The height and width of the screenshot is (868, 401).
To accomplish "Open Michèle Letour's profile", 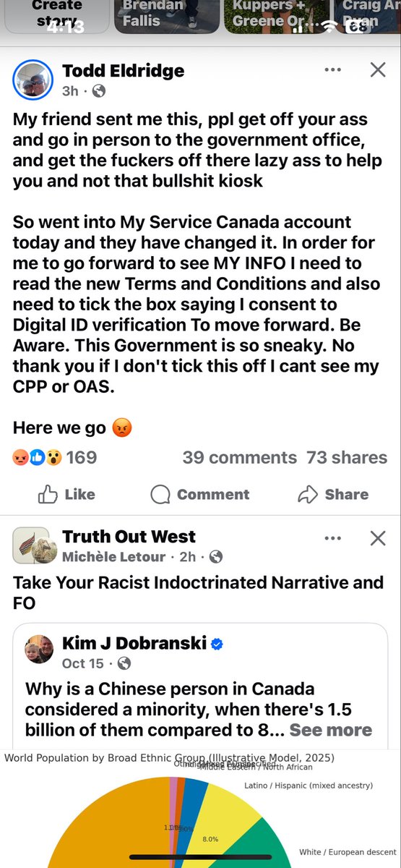I will pyautogui.click(x=116, y=557).
